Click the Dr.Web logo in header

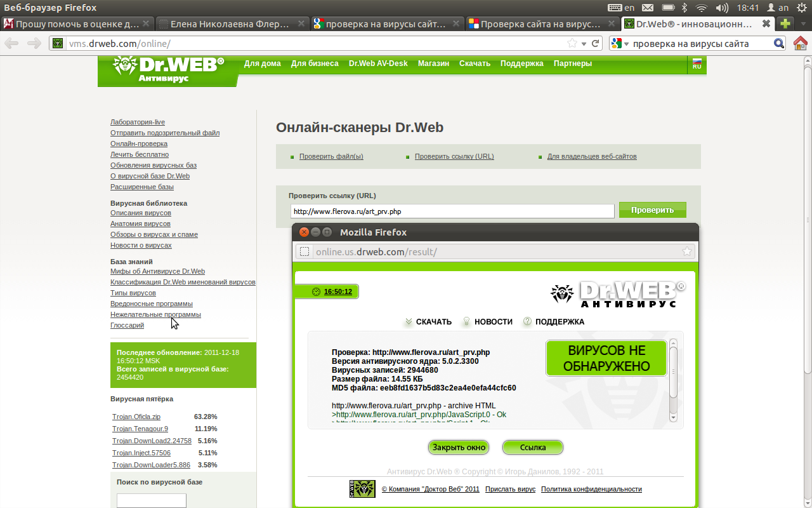168,69
